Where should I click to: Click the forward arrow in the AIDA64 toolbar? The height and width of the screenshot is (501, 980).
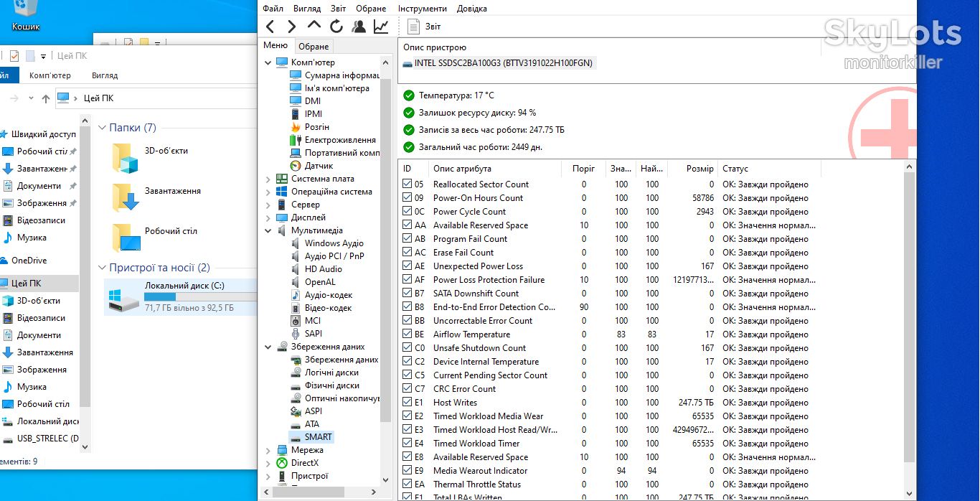pyautogui.click(x=291, y=27)
